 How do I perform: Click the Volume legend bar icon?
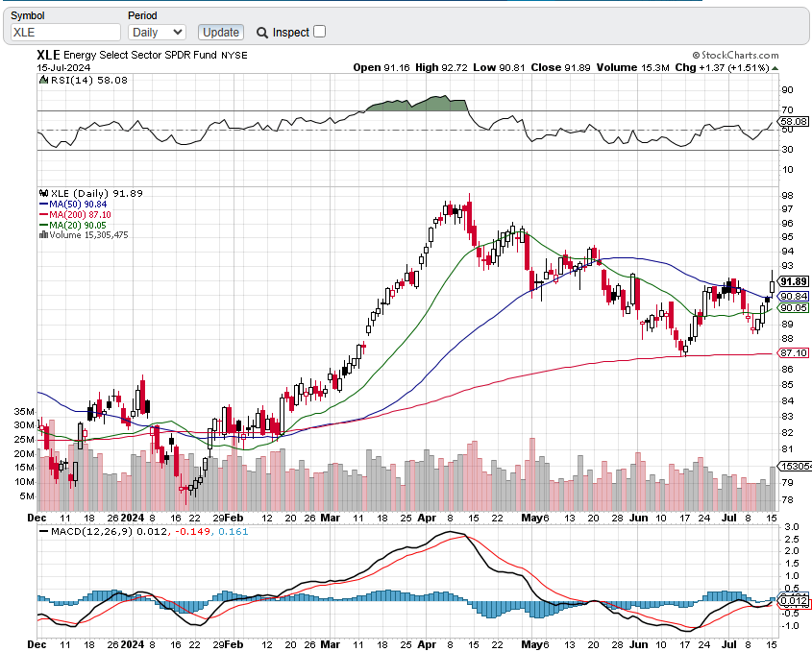43,235
